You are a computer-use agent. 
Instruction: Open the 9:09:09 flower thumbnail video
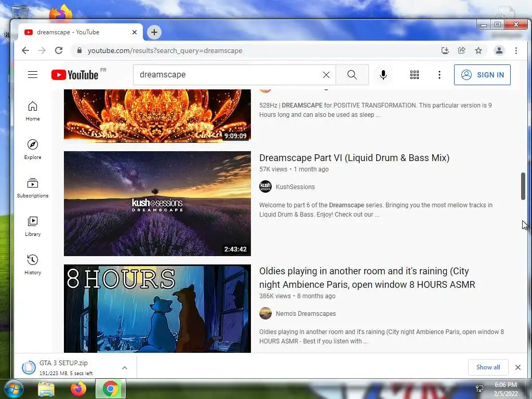[x=157, y=116]
